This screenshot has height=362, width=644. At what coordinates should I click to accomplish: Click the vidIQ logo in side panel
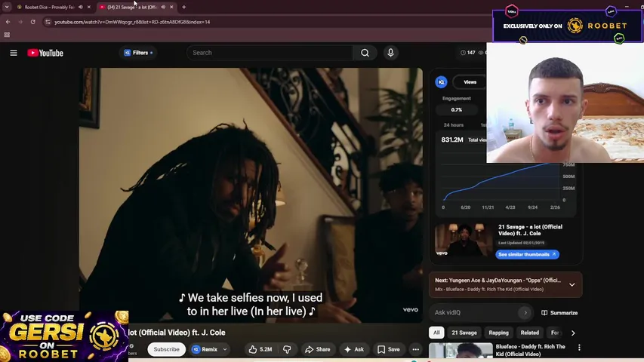point(441,82)
